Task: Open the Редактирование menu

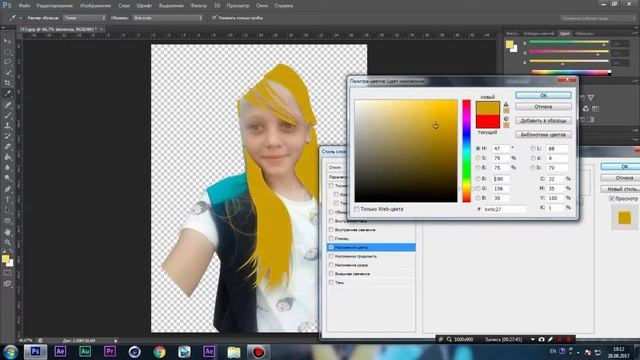Action: [x=55, y=6]
